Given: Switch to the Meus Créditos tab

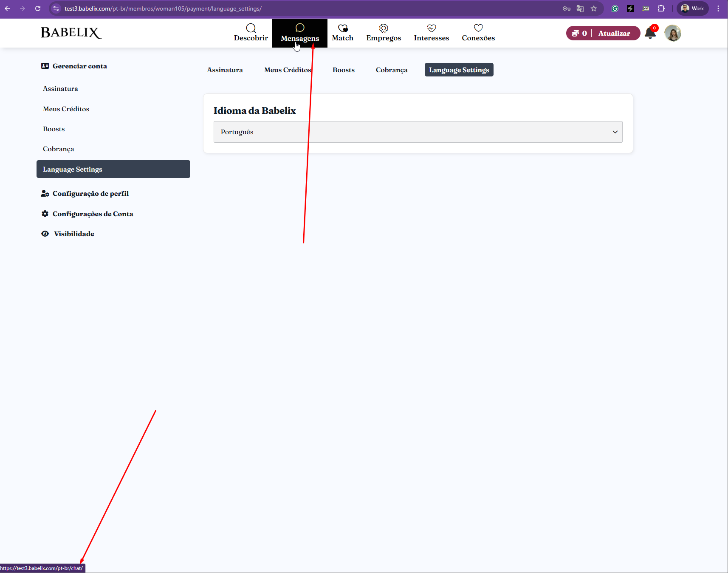Looking at the screenshot, I should [288, 70].
